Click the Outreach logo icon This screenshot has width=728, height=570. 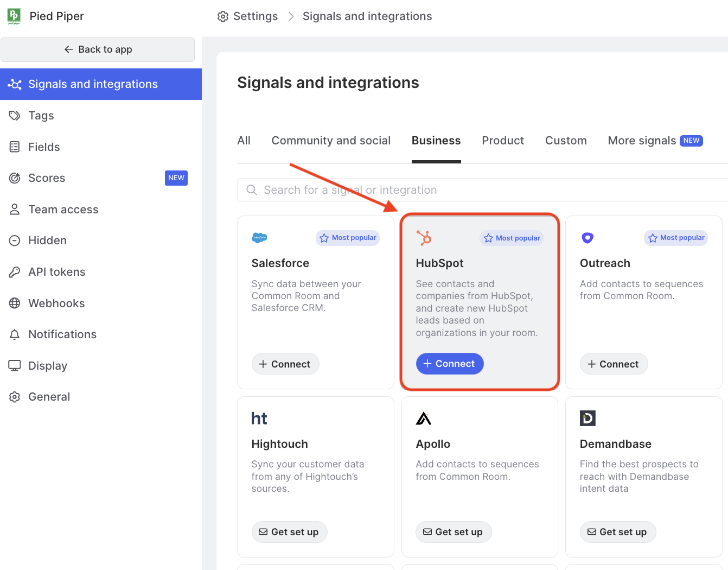(x=587, y=238)
